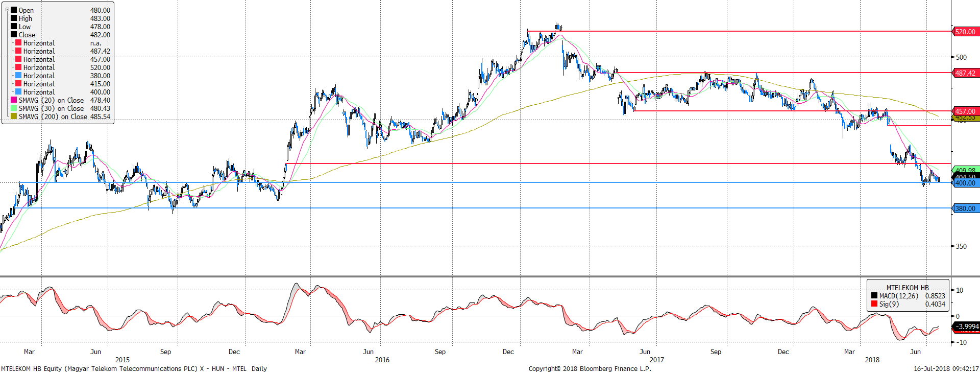The width and height of the screenshot is (980, 373).
Task: Collapse the price legend tree
Action: 7,10
